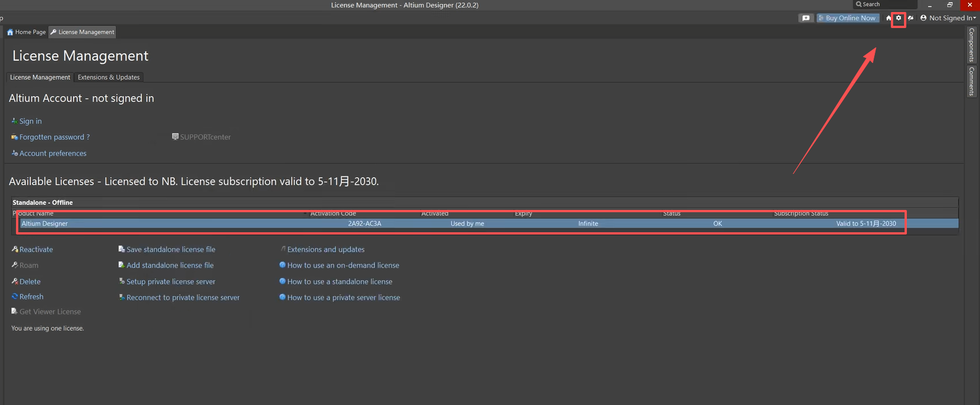Click the Reactivate license action
Screen dimensions: 980x405
click(35, 249)
